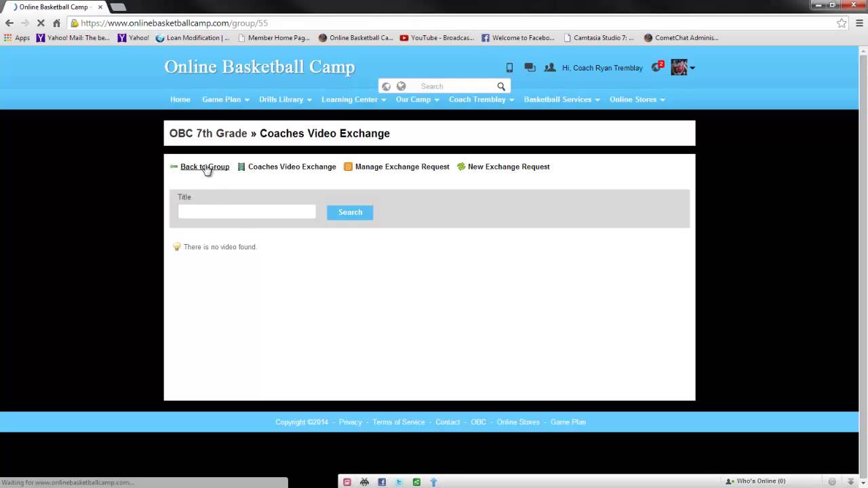
Task: Click the green share icon in bottom bar
Action: tap(416, 482)
